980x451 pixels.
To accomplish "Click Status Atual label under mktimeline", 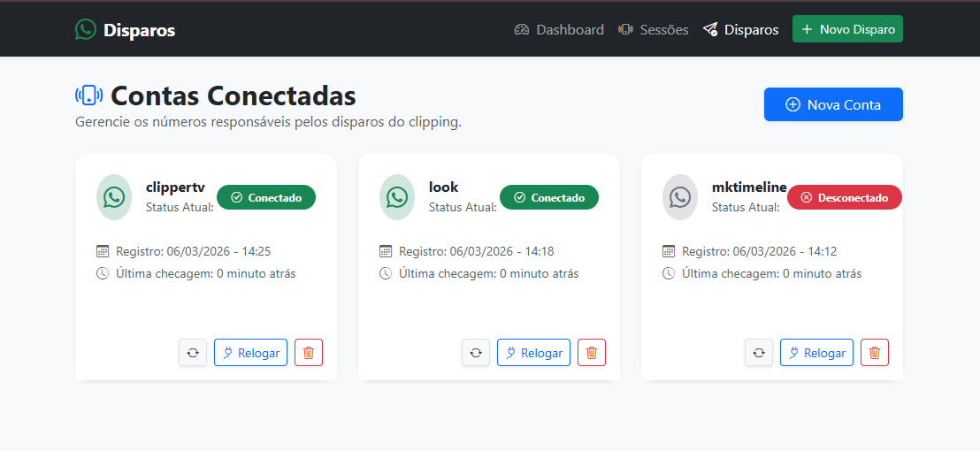I will (x=746, y=207).
